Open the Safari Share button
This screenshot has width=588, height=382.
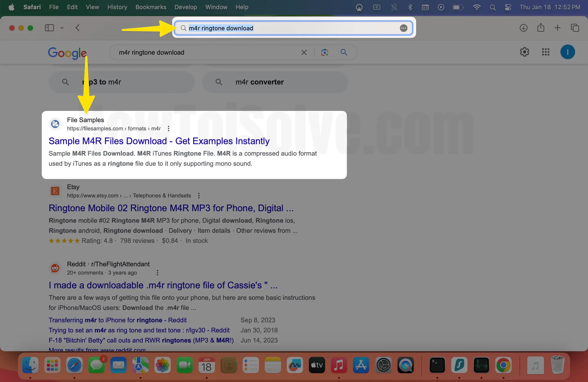point(541,28)
